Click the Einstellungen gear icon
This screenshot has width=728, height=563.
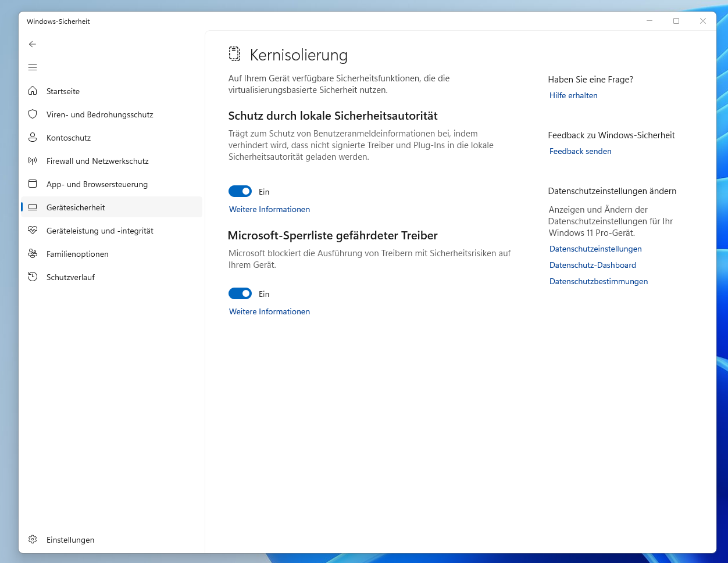pyautogui.click(x=33, y=540)
